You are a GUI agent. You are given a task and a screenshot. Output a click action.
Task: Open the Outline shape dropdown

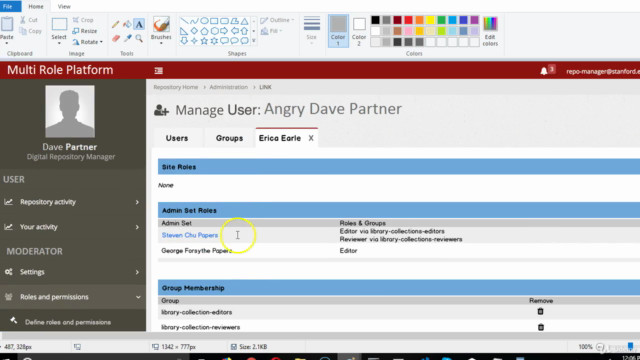pyautogui.click(x=277, y=20)
